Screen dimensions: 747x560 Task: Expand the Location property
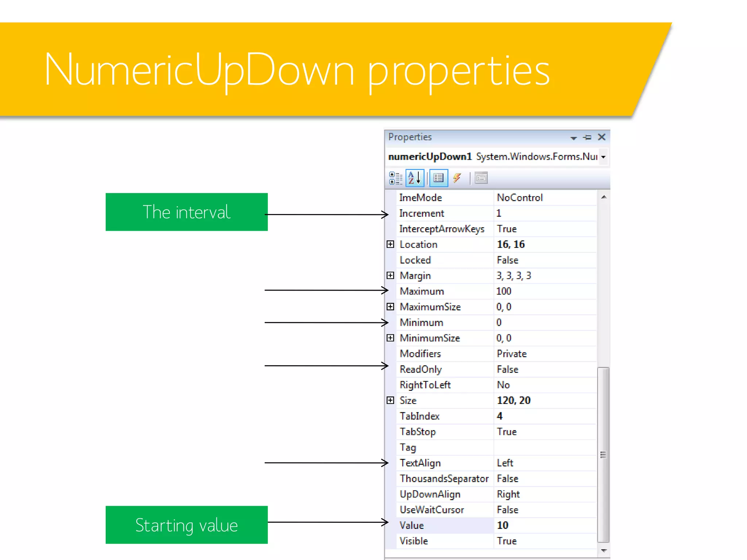(x=390, y=244)
